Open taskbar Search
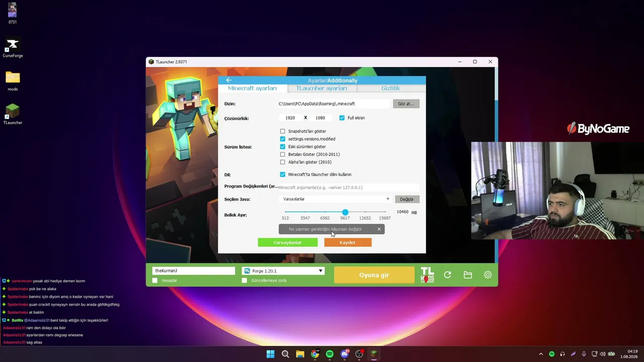Screen dimensions: 644x362 coord(285,354)
